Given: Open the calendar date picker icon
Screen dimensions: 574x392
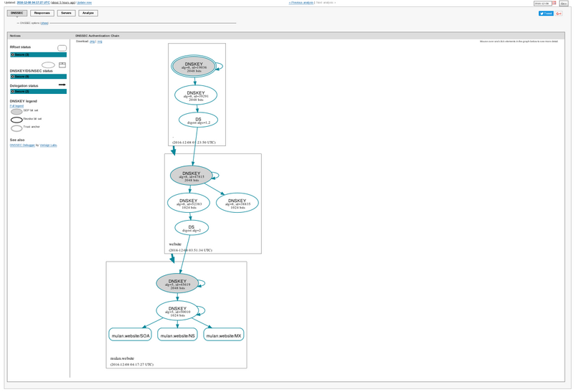Looking at the screenshot, I should tap(554, 3).
